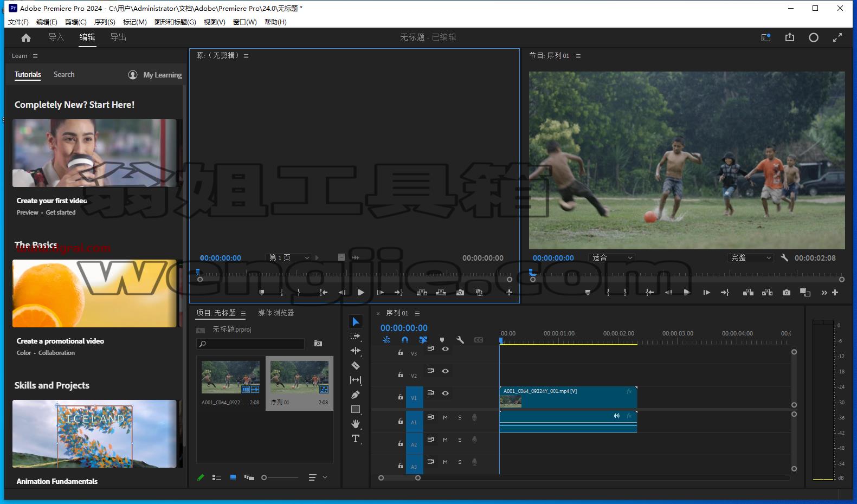857x504 pixels.
Task: Open the 完整 playback resolution dropdown
Action: tap(750, 258)
